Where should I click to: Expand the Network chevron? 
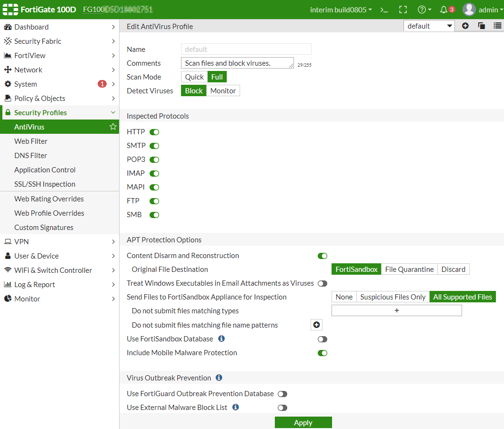(113, 70)
